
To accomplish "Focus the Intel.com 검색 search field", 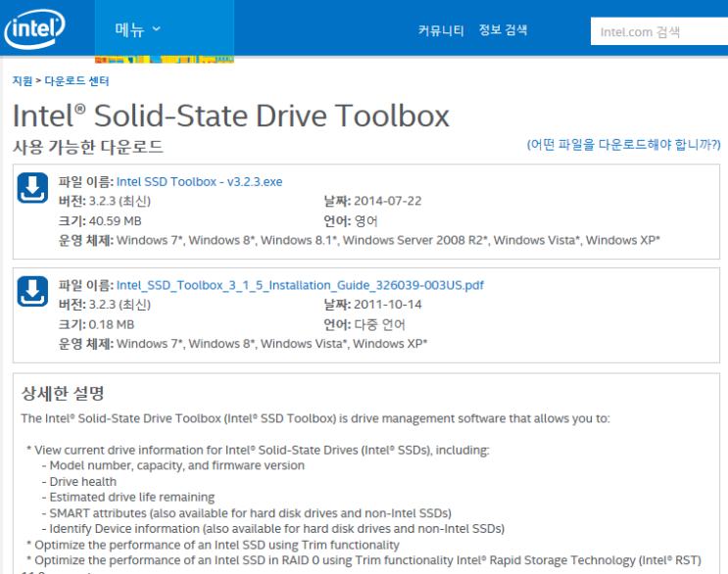I will coord(658,31).
